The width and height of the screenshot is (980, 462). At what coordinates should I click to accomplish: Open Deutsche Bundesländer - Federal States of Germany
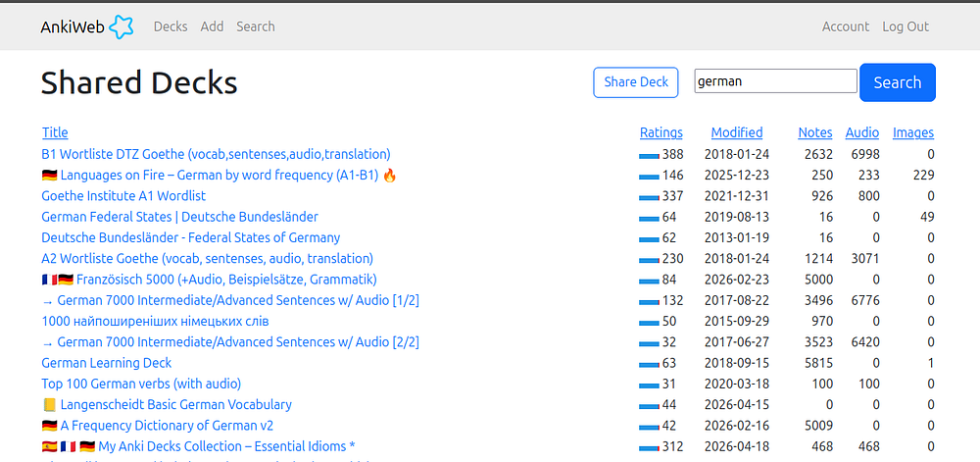coord(191,237)
